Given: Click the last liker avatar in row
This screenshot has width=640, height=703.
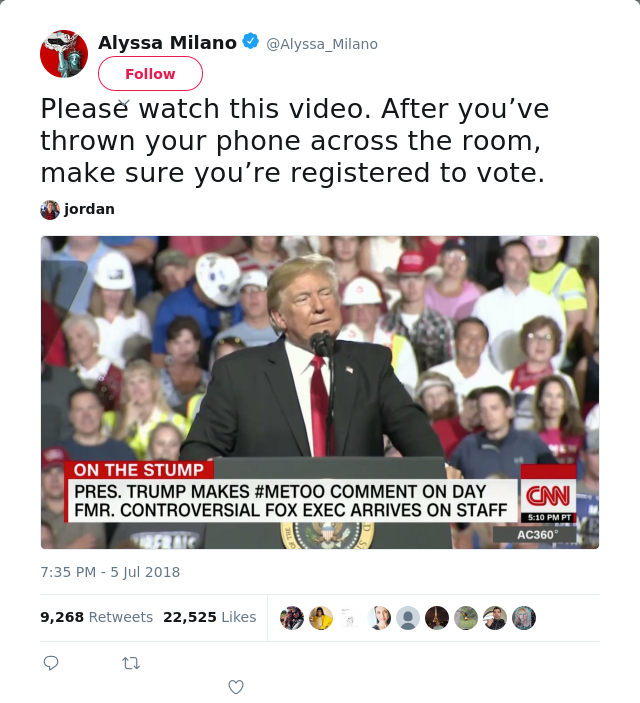Looking at the screenshot, I should 524,618.
